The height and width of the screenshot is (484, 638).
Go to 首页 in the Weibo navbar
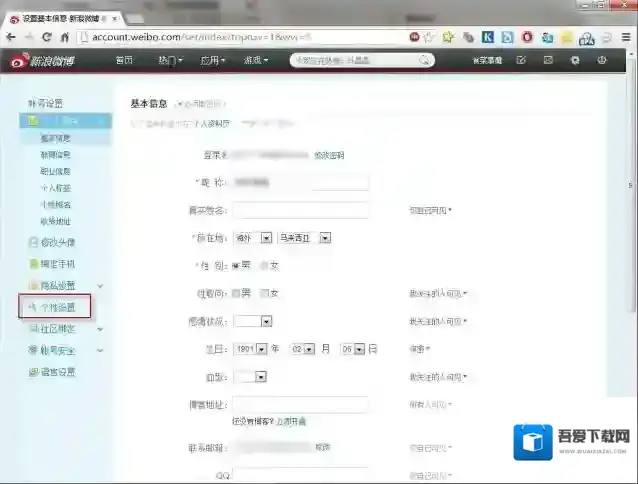124,60
